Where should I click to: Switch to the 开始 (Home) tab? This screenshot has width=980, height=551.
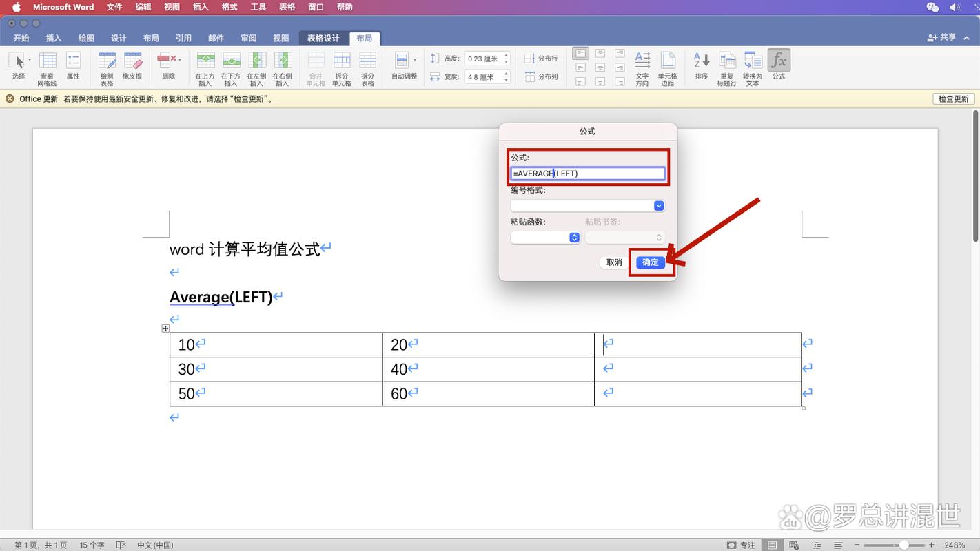[21, 39]
